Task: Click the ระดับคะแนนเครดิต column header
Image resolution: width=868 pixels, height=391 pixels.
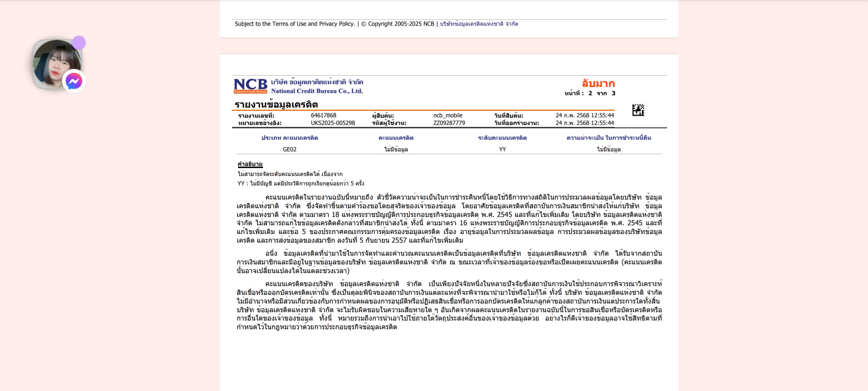Action: pyautogui.click(x=502, y=138)
